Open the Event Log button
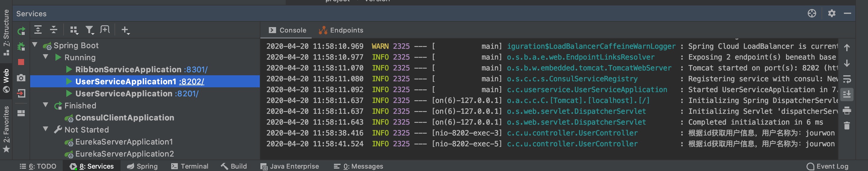This screenshot has height=171, width=868. click(x=827, y=166)
